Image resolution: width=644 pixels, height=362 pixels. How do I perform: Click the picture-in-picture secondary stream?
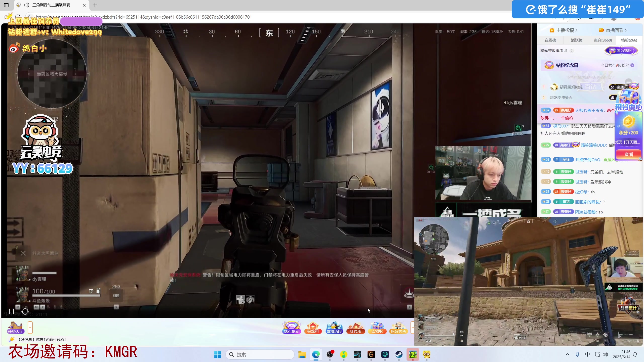click(x=528, y=282)
